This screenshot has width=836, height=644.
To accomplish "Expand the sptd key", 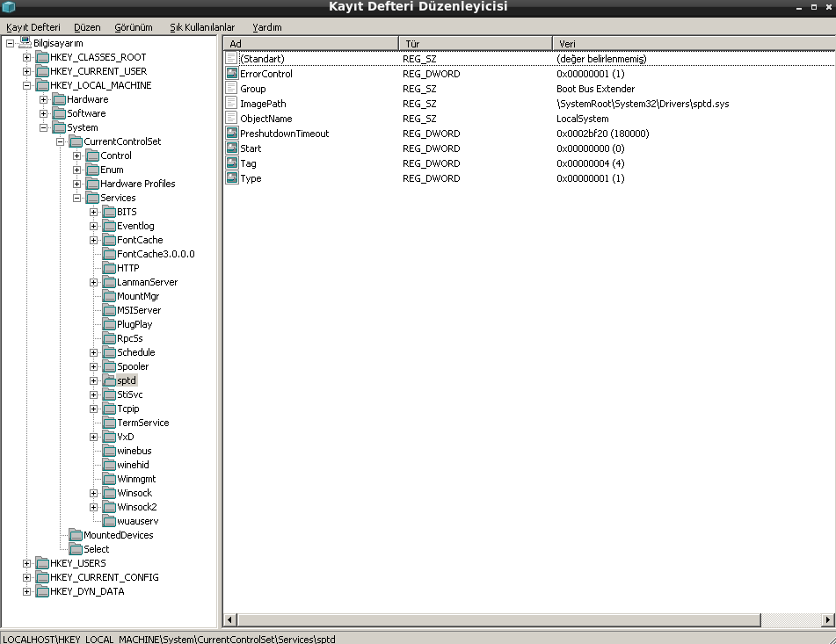I will (x=94, y=380).
